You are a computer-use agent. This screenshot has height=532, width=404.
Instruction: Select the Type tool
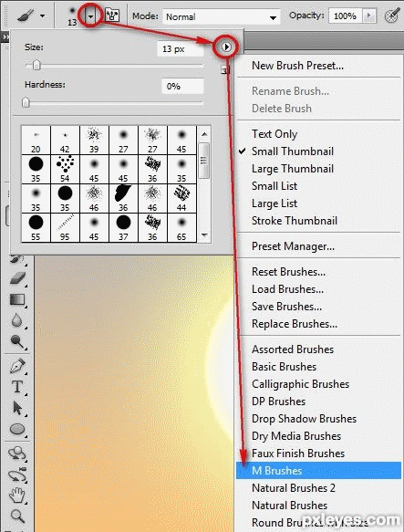coord(17,387)
